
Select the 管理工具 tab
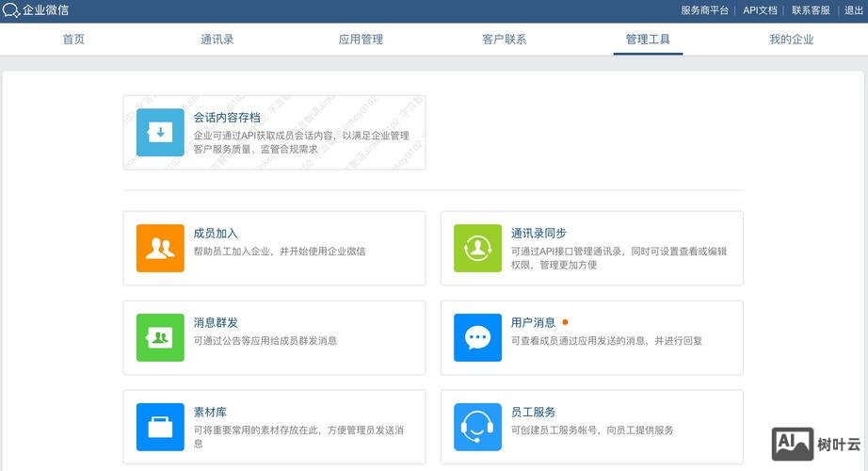pyautogui.click(x=648, y=40)
